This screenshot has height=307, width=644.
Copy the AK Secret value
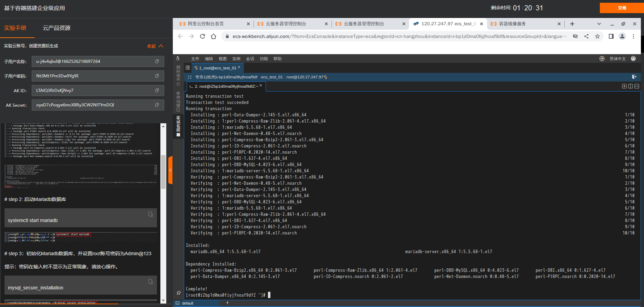point(157,105)
